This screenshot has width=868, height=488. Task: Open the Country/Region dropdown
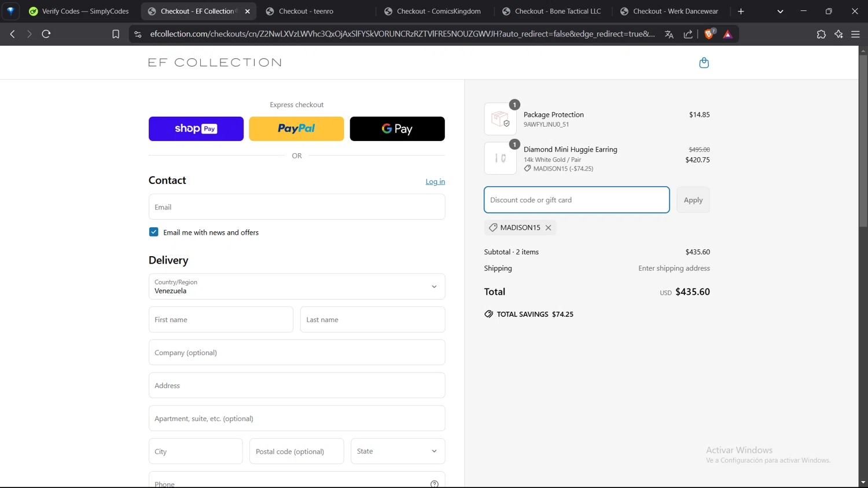tap(297, 286)
